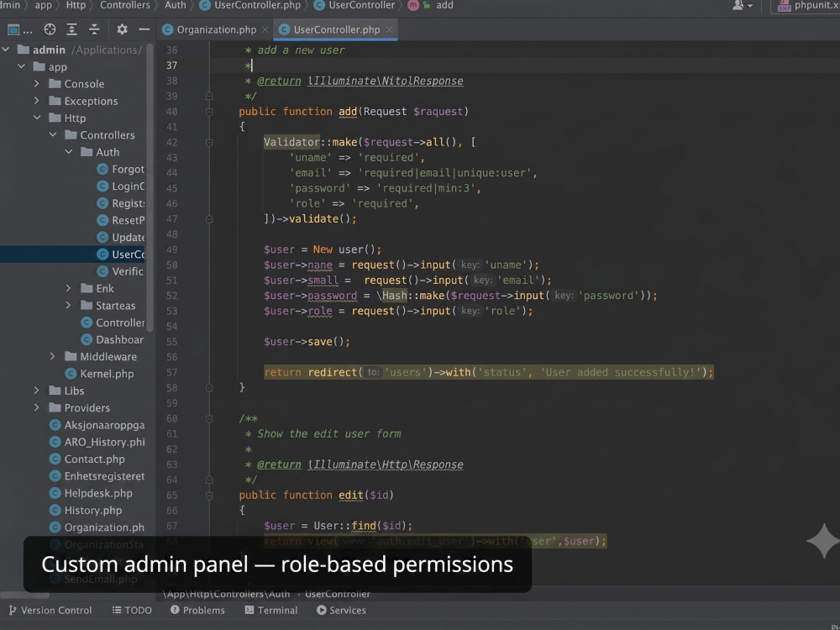Open History.php in project tree
The height and width of the screenshot is (630, 840).
(x=86, y=511)
